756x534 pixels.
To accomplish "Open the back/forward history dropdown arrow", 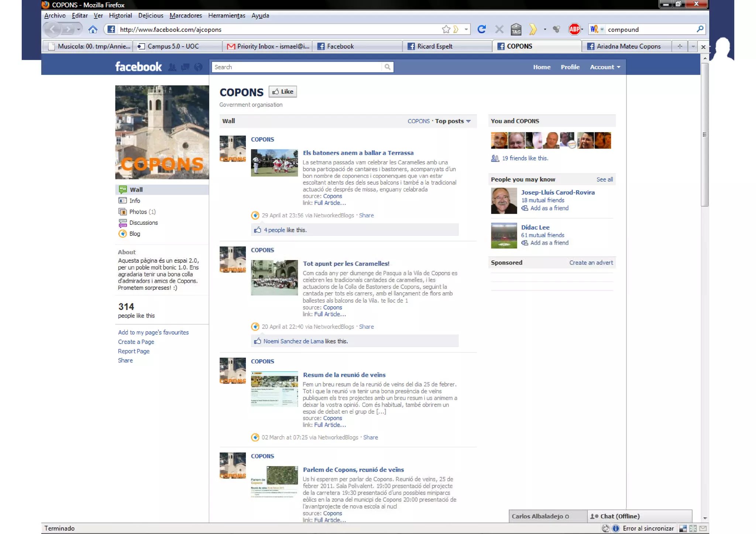I will (x=79, y=29).
